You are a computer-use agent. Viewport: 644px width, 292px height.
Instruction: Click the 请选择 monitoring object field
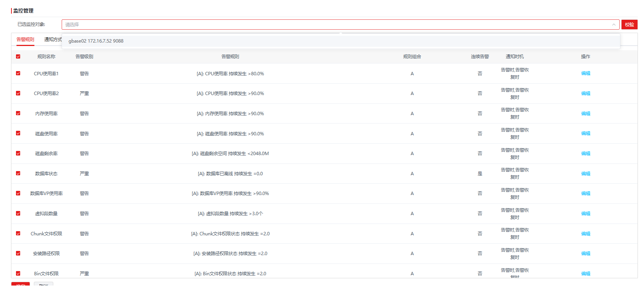[335, 25]
